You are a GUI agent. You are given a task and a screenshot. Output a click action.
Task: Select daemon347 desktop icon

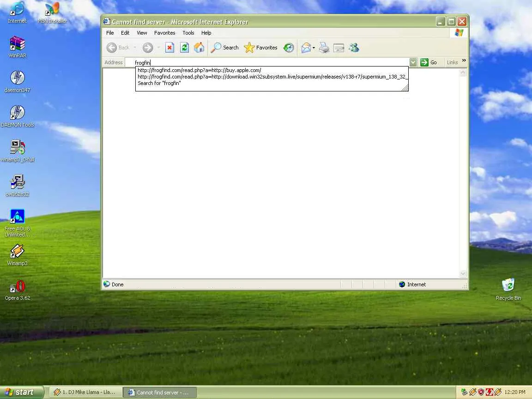coord(17,82)
